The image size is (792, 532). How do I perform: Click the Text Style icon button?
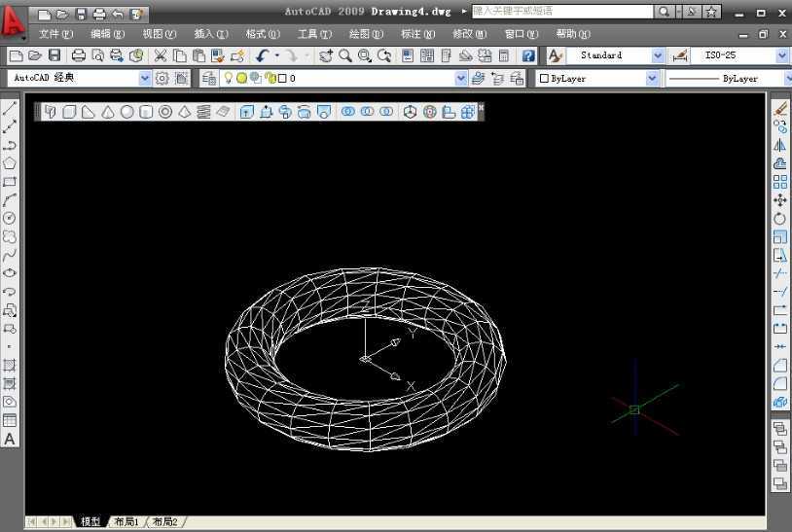point(556,55)
